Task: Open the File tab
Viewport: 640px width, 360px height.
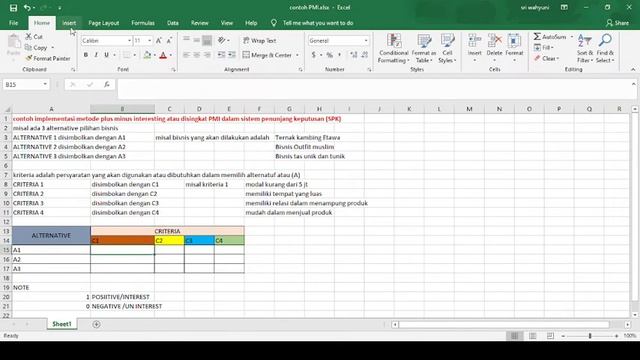Action: tap(13, 23)
